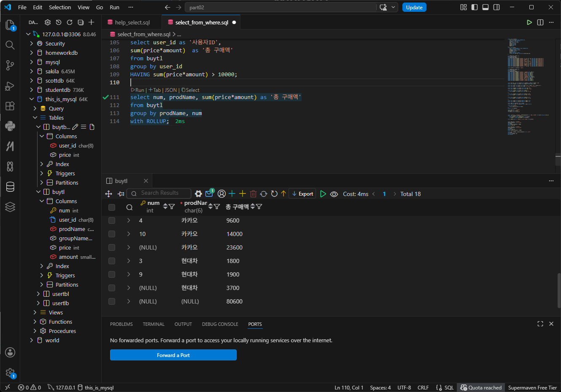Expand the world database
Viewport: 561px width, 392px height.
click(32, 340)
